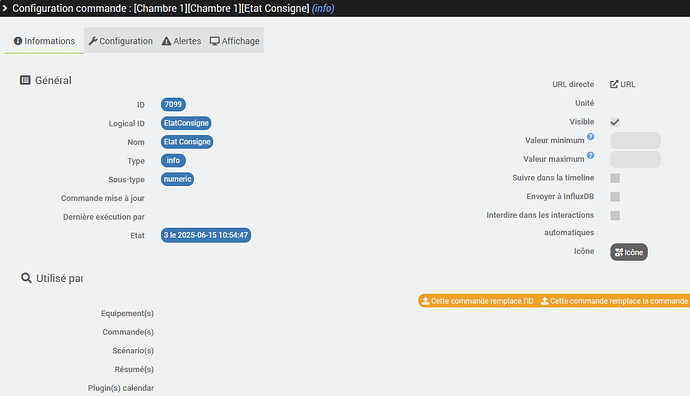Open the Alertes tab
The image size is (690, 396).
point(181,41)
